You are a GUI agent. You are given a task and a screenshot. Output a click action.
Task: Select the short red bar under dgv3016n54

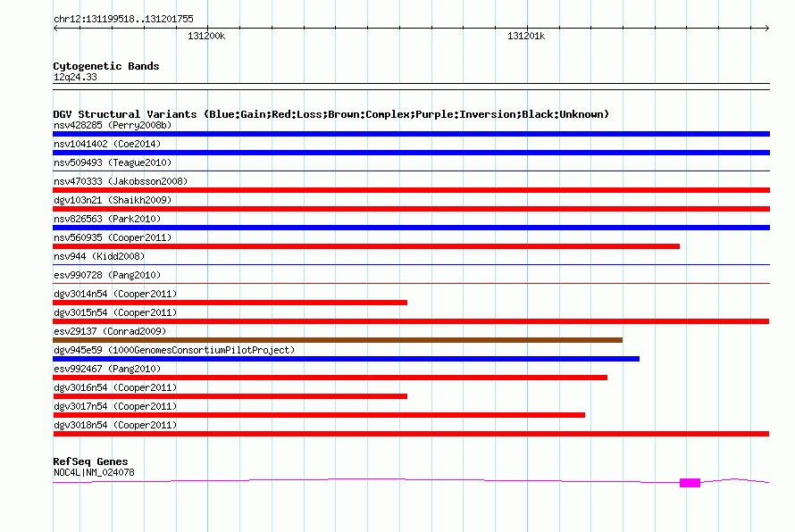tap(230, 396)
